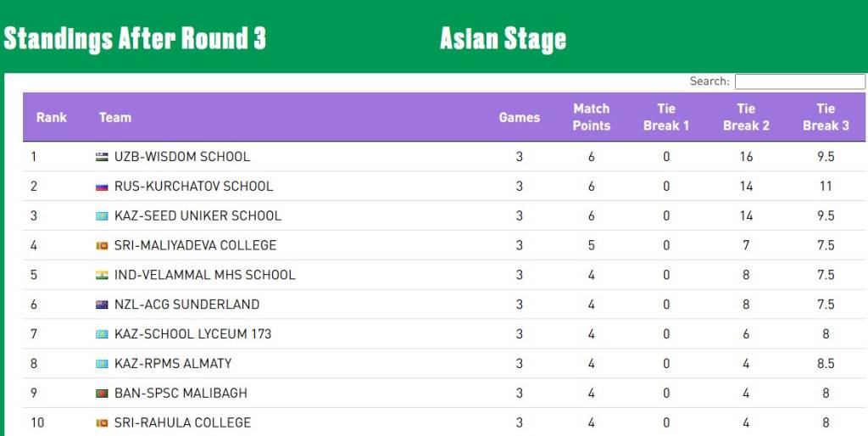This screenshot has width=868, height=436.
Task: Sort by Games column header
Action: tap(520, 117)
